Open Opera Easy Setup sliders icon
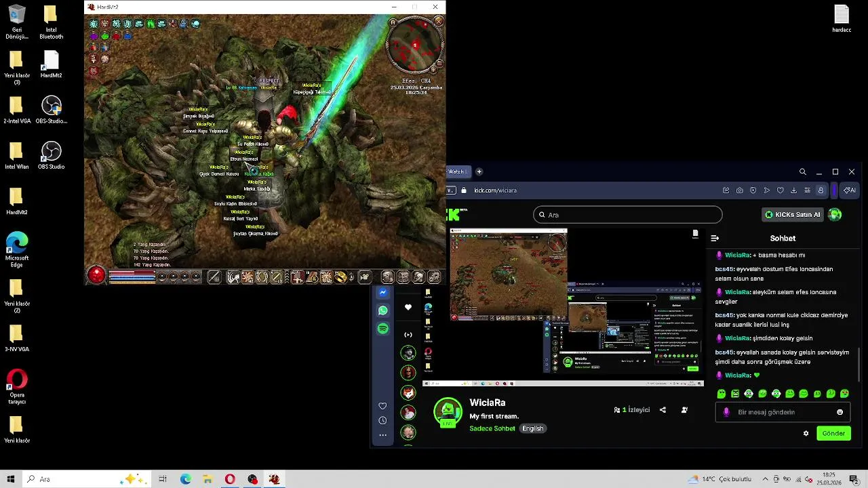The image size is (868, 488). click(807, 190)
